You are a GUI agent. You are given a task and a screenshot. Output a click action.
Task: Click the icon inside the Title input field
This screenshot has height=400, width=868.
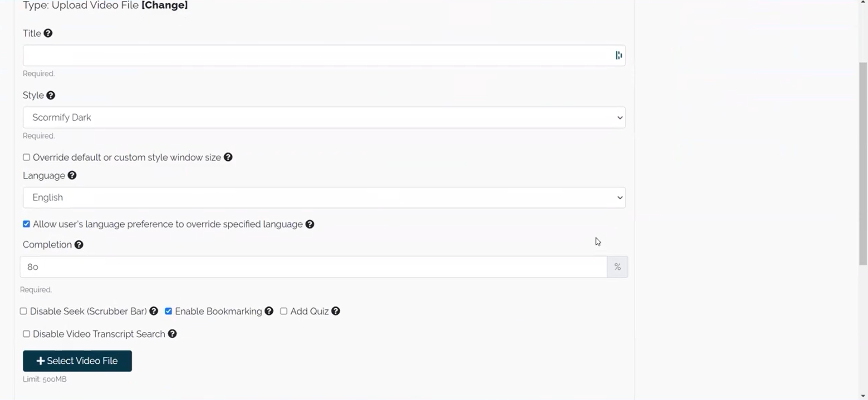click(x=618, y=55)
